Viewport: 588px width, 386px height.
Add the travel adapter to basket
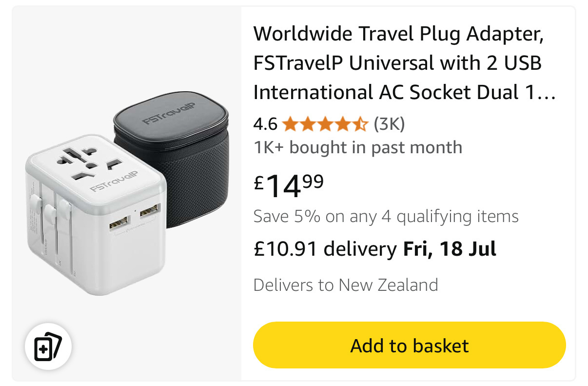pos(409,345)
